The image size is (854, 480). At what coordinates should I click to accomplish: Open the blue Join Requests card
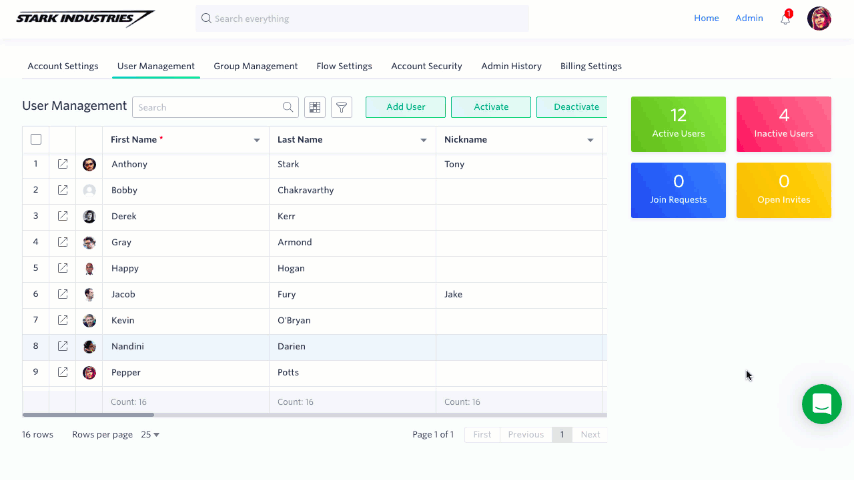(678, 190)
